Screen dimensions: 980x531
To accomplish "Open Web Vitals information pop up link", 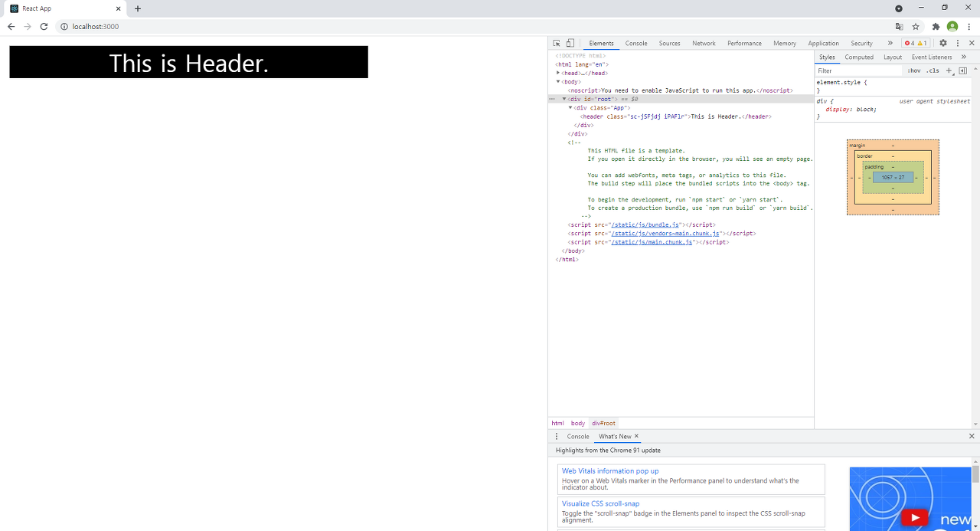I will (x=610, y=471).
